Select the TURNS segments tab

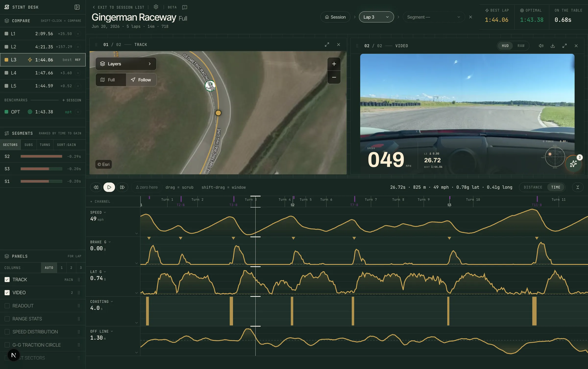pyautogui.click(x=45, y=145)
